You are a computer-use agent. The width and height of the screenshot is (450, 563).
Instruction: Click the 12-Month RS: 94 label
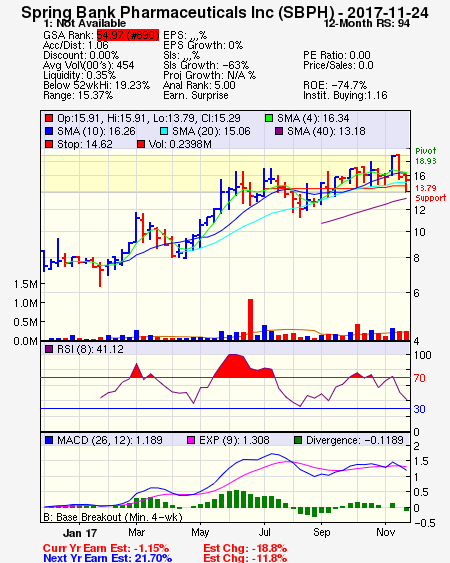point(367,23)
